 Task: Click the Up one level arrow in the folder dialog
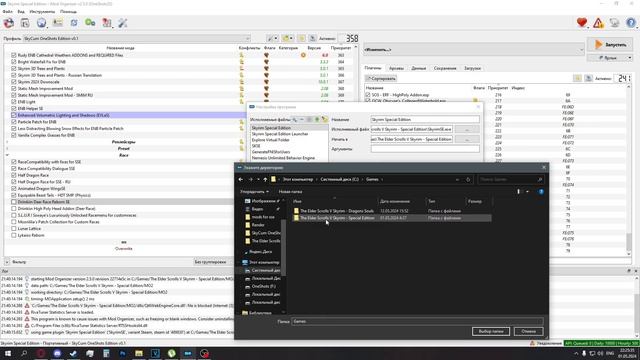click(265, 180)
